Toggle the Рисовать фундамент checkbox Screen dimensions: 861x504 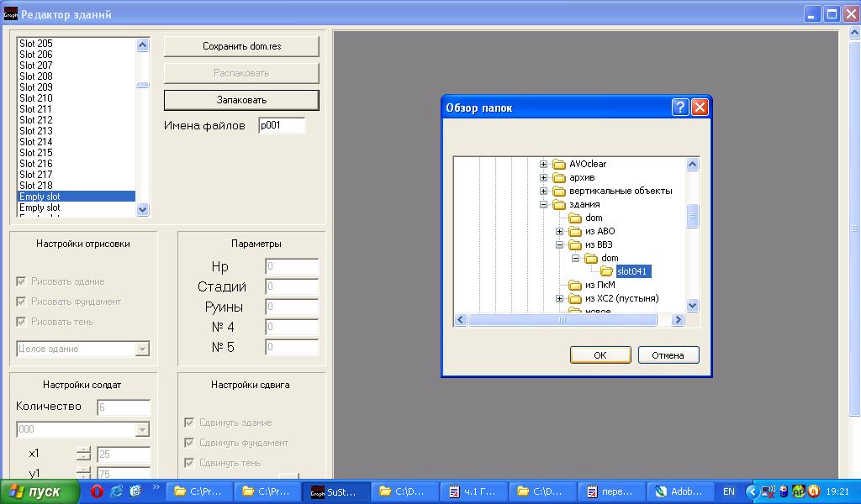(x=21, y=302)
